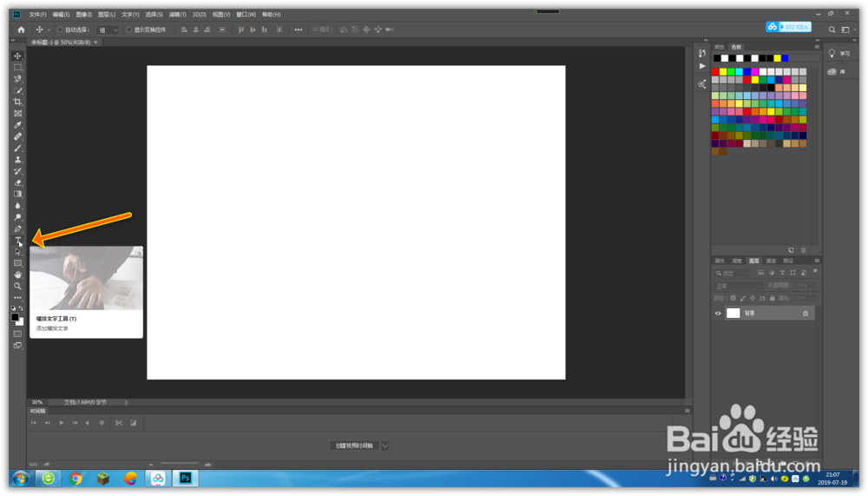
Task: Open the 文件(F) menu
Action: coord(37,15)
